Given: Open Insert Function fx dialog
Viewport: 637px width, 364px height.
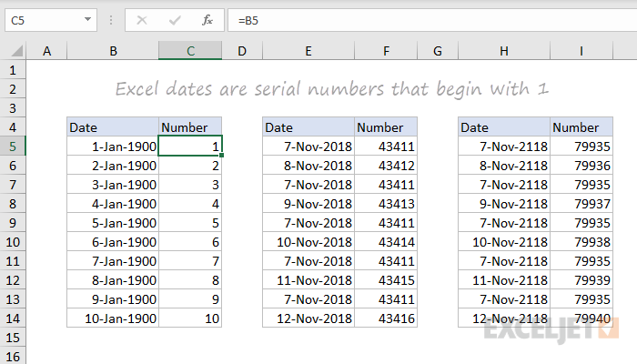Looking at the screenshot, I should (207, 19).
